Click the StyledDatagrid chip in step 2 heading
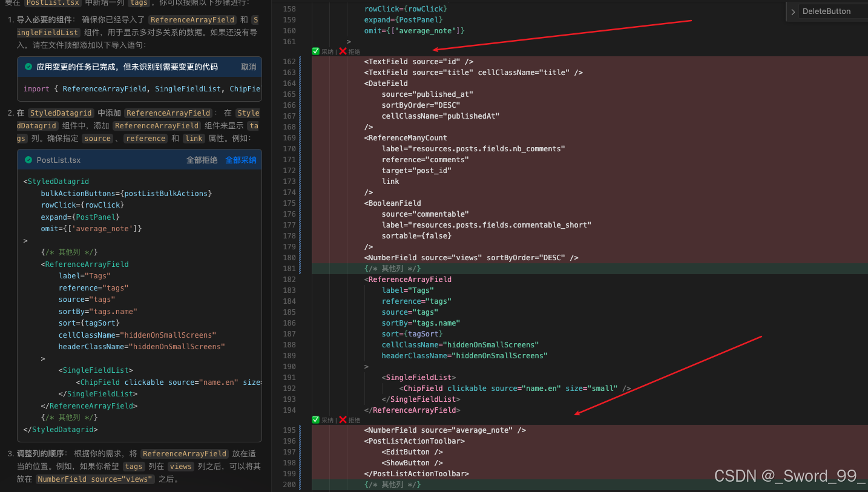This screenshot has width=868, height=492. pos(61,113)
